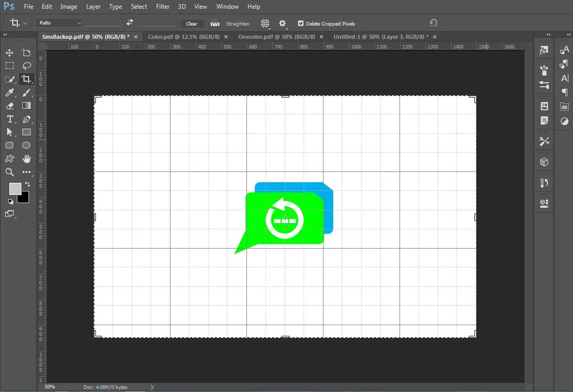Click the Straighten label button
Screen dimensions: 573x392
(x=238, y=24)
